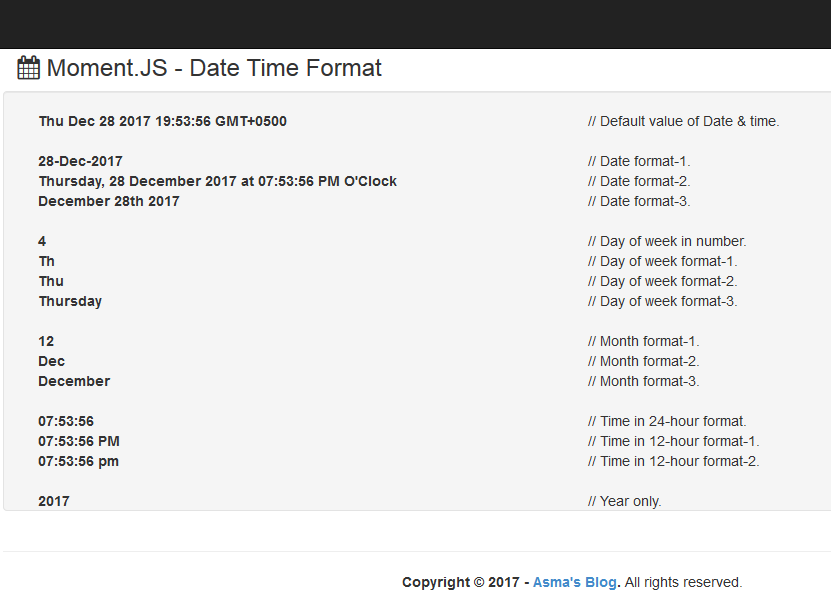Viewport: 831px width, 609px height.
Task: Click the Thursday, 28 December 2017 O'Clock line
Action: (217, 181)
